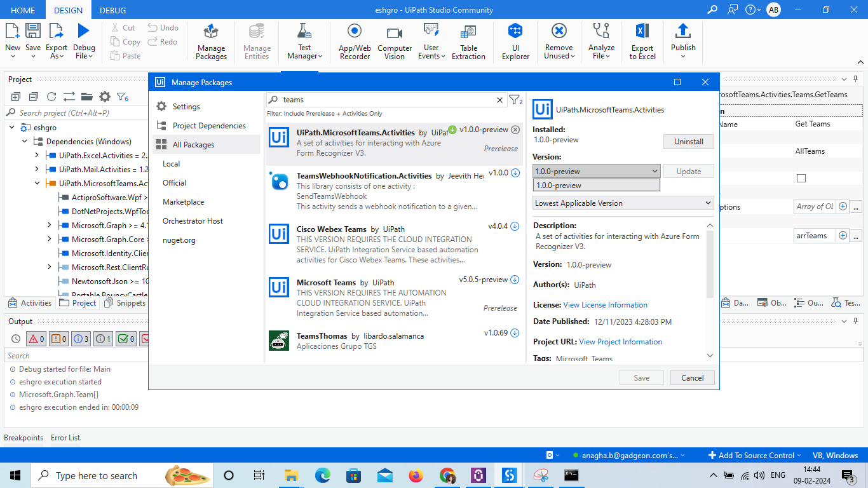Start the App/Web Recorder
This screenshot has height=488, width=868.
[x=355, y=42]
